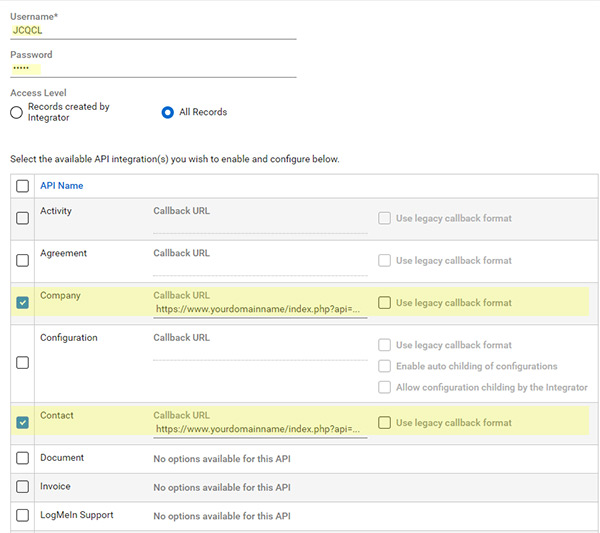Click 'Enable auto childing of configurations' checkbox

(x=384, y=366)
